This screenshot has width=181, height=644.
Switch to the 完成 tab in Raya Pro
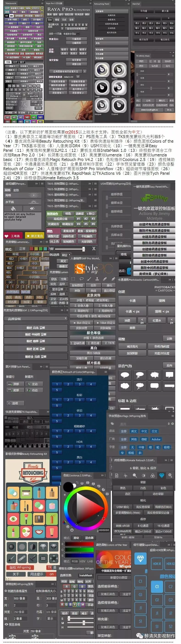click(64, 20)
